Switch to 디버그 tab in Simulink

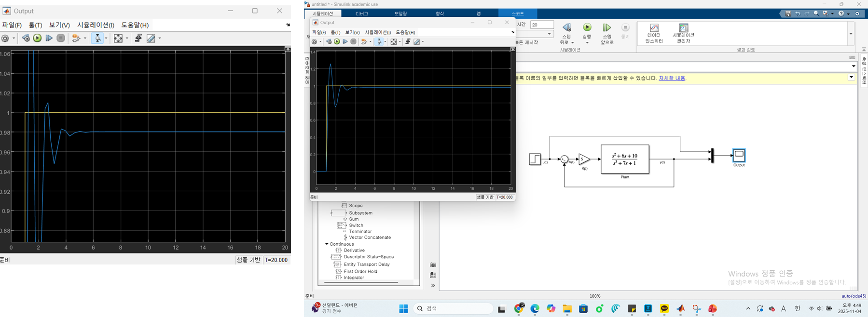point(361,14)
